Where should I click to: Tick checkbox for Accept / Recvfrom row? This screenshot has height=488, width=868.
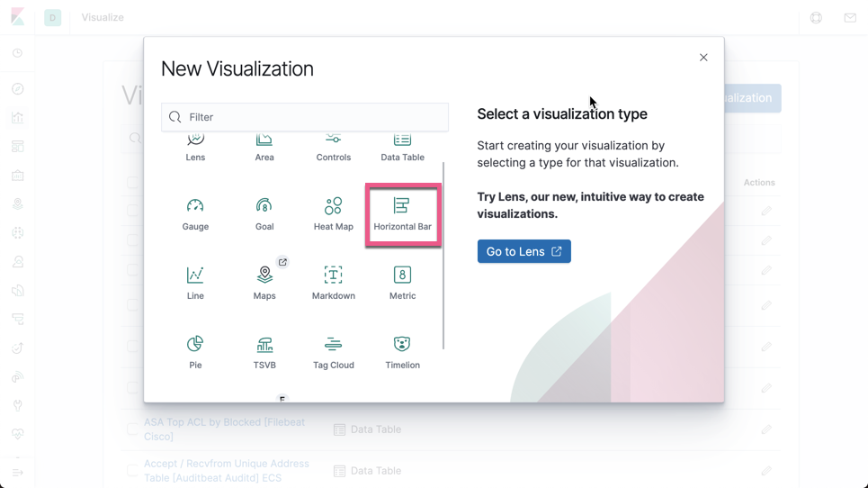[x=131, y=471]
